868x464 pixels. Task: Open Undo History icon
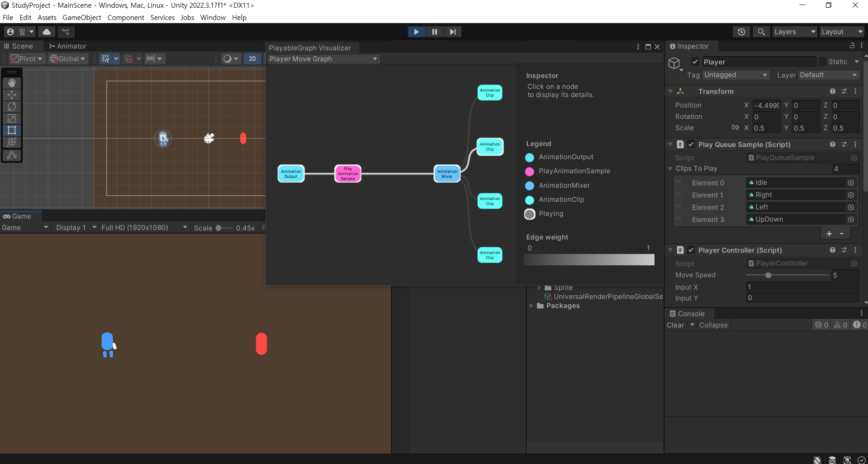(x=742, y=32)
